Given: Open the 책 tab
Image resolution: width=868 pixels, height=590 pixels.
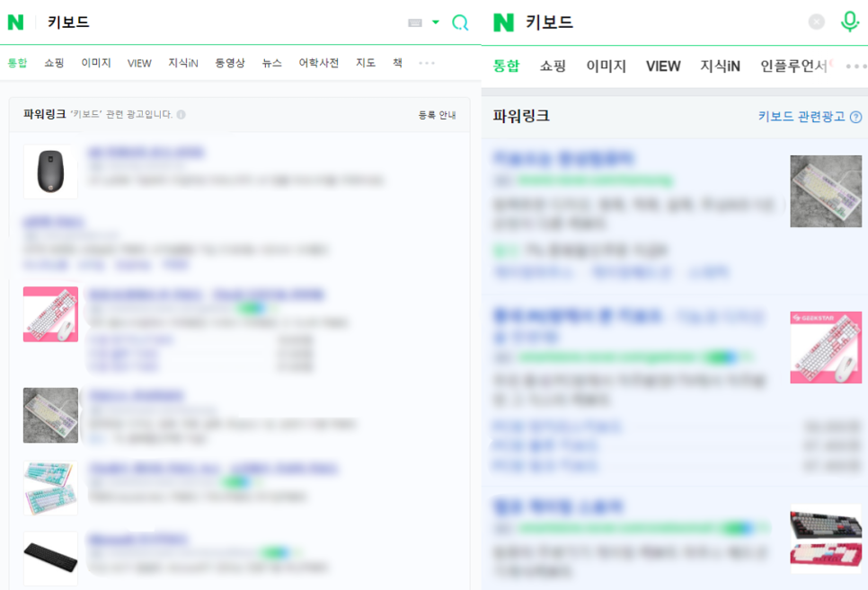Looking at the screenshot, I should (x=397, y=63).
